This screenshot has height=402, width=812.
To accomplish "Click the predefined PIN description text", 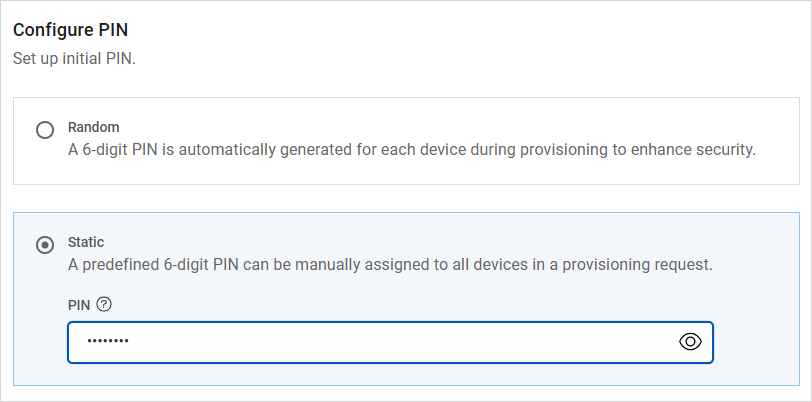I will point(389,265).
